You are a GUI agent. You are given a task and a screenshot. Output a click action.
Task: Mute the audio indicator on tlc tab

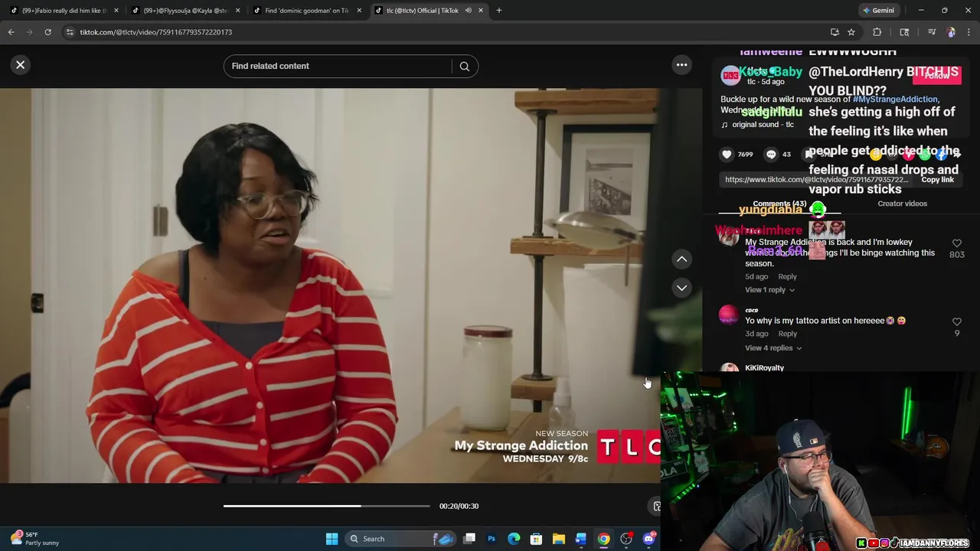coord(468,11)
